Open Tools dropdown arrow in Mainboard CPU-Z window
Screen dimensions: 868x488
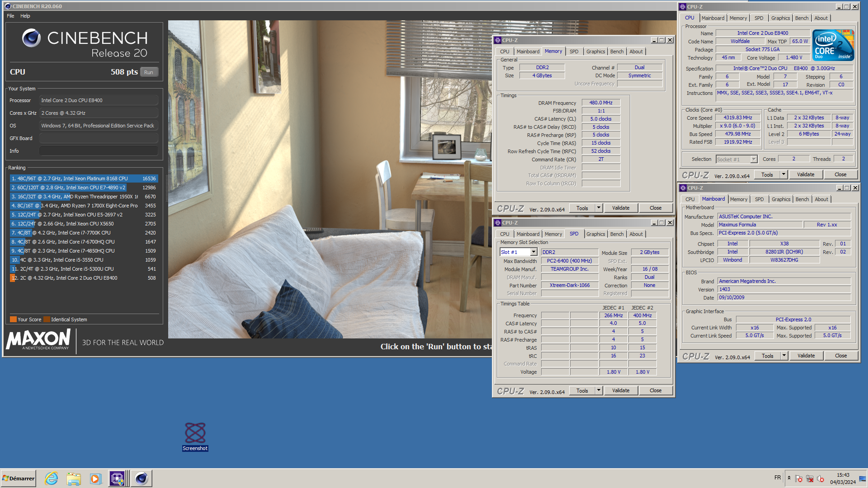click(784, 356)
